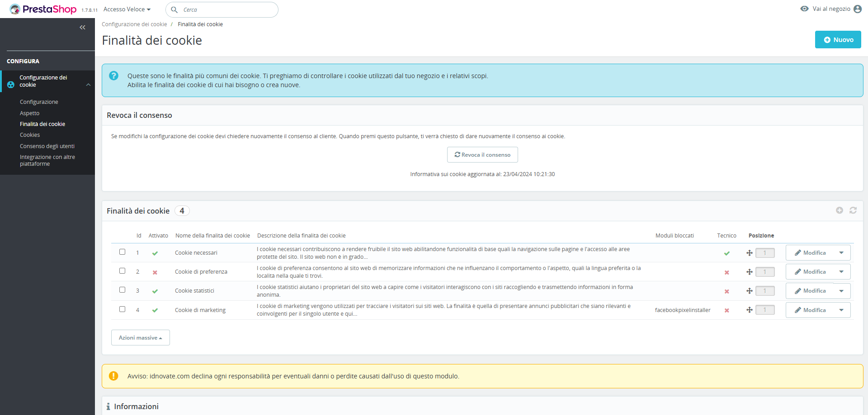Open the Azioni massive dropdown
868x415 pixels.
[141, 338]
